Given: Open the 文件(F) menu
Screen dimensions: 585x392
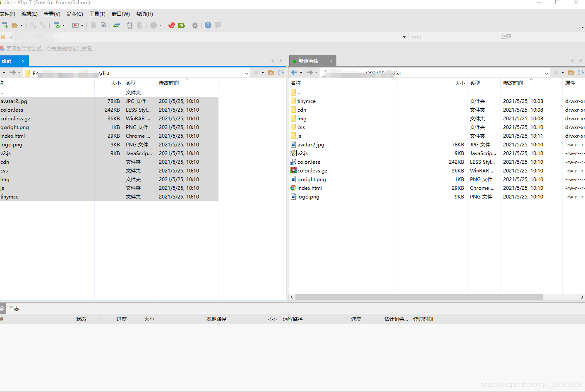Looking at the screenshot, I should coord(7,14).
